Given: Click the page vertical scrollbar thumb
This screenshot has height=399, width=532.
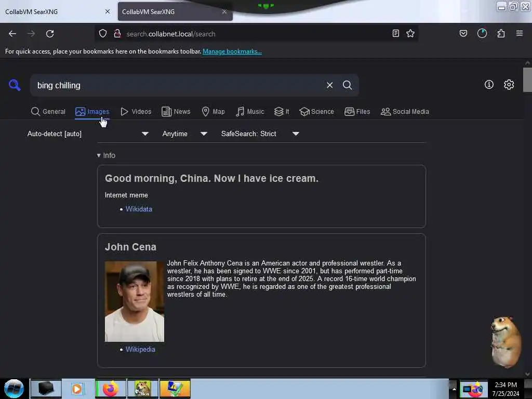Looking at the screenshot, I should [527, 79].
